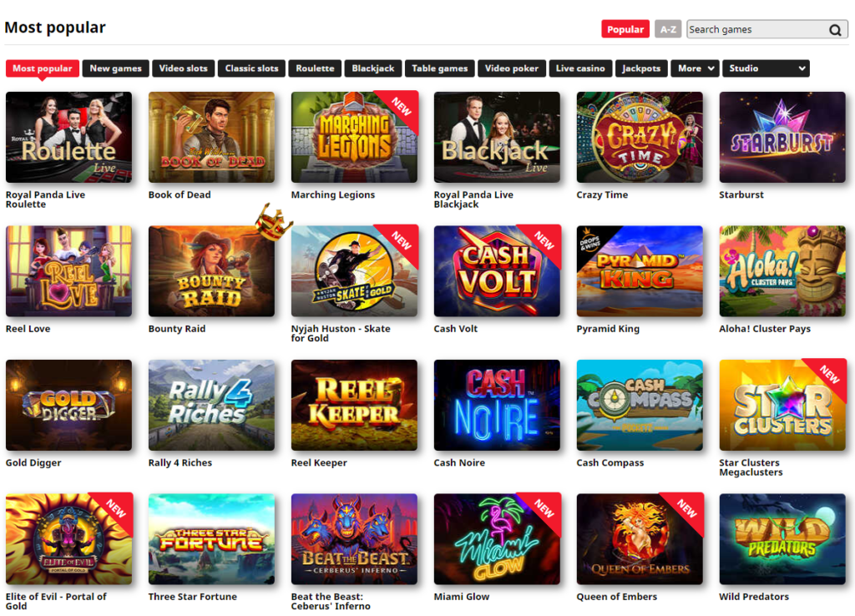The width and height of the screenshot is (855, 616).
Task: Focus the Search games input field
Action: click(758, 29)
